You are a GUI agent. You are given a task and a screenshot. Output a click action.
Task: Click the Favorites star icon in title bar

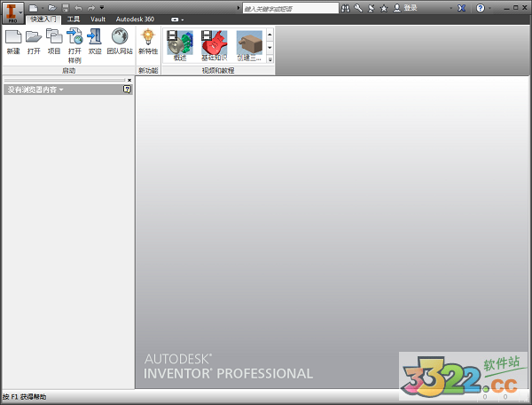click(383, 7)
